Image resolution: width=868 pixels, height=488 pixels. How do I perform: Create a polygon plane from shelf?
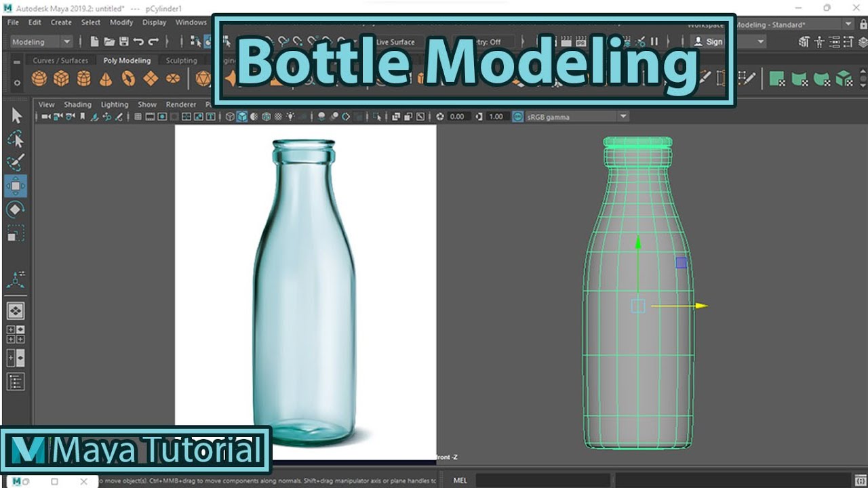tap(151, 79)
